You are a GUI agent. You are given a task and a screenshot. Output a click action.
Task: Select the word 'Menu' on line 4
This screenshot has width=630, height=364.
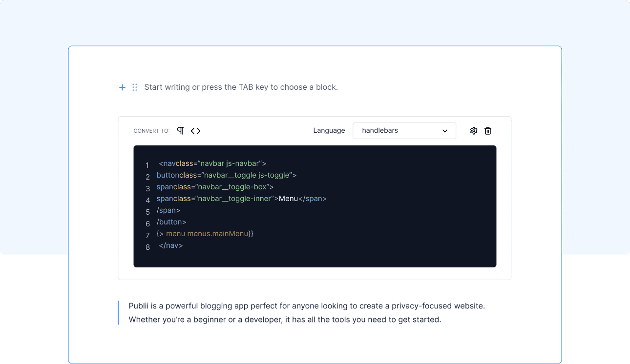tap(288, 198)
